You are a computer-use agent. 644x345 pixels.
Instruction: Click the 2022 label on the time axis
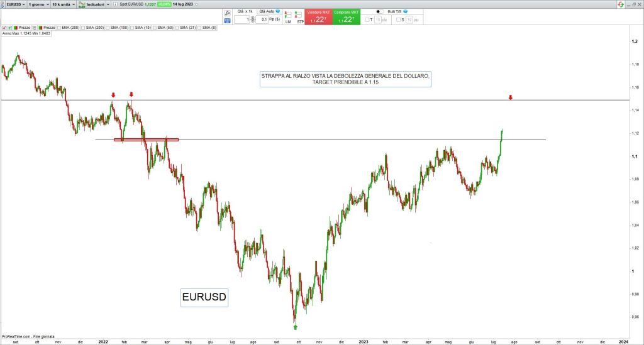coord(103,342)
